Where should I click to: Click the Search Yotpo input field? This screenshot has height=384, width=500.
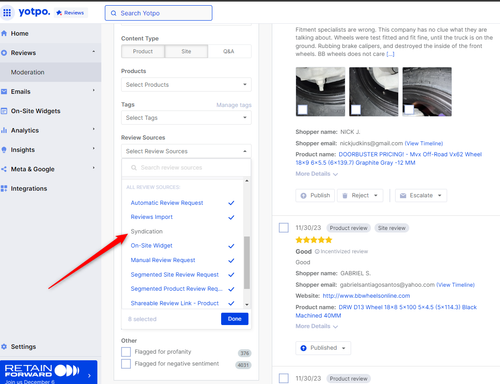pyautogui.click(x=159, y=13)
